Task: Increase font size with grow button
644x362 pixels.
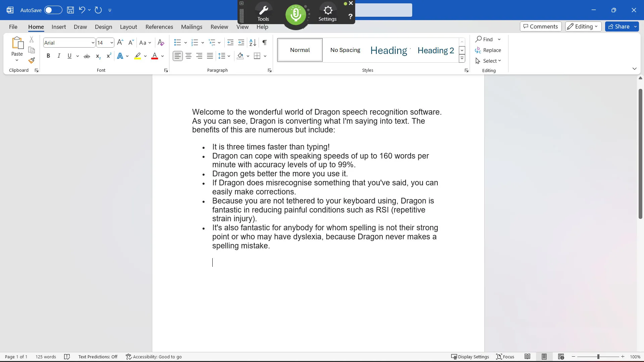Action: coord(120,43)
